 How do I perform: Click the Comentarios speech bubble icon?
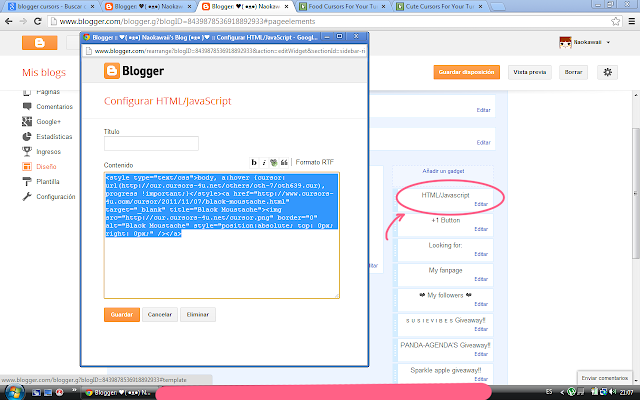pos(27,107)
